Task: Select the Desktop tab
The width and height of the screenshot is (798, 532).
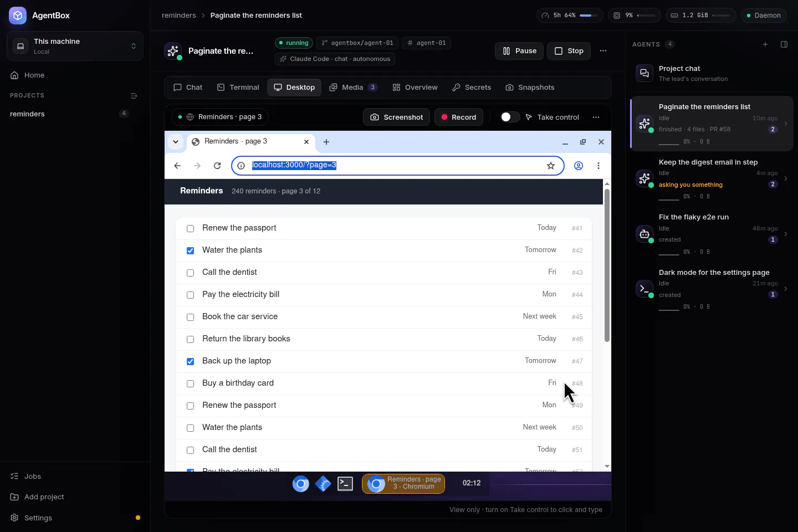Action: (x=294, y=88)
